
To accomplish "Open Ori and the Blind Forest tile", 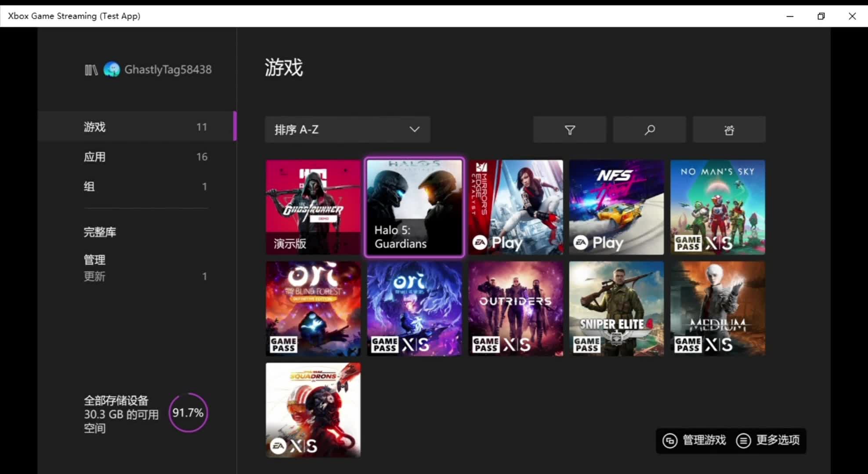I will pos(313,309).
